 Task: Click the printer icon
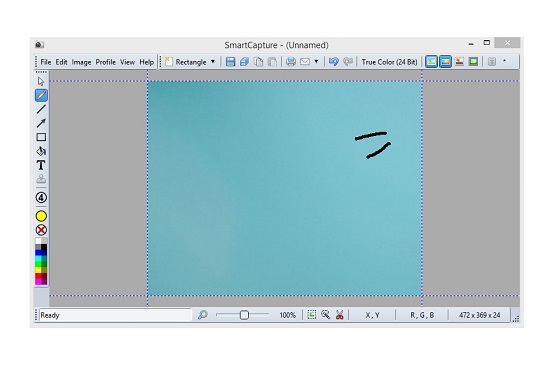[x=291, y=62]
